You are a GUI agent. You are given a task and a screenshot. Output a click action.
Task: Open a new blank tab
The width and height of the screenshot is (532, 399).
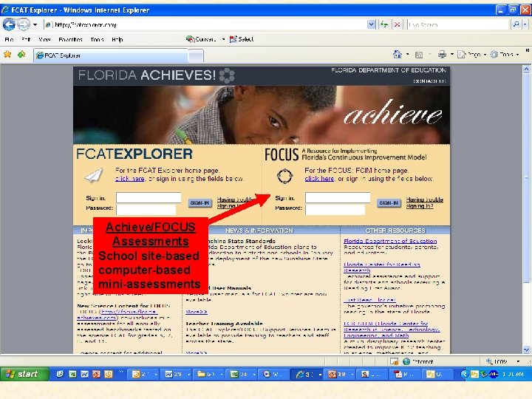(x=196, y=55)
